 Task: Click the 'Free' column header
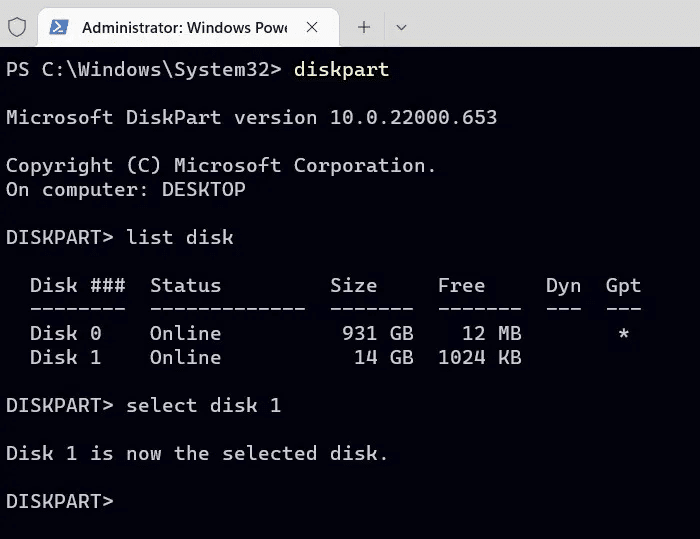tap(461, 285)
